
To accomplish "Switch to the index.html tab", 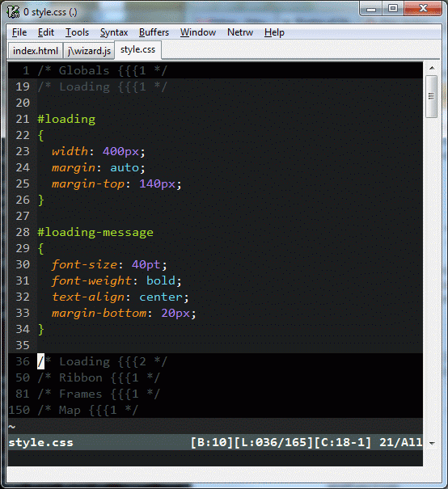I will tap(36, 51).
